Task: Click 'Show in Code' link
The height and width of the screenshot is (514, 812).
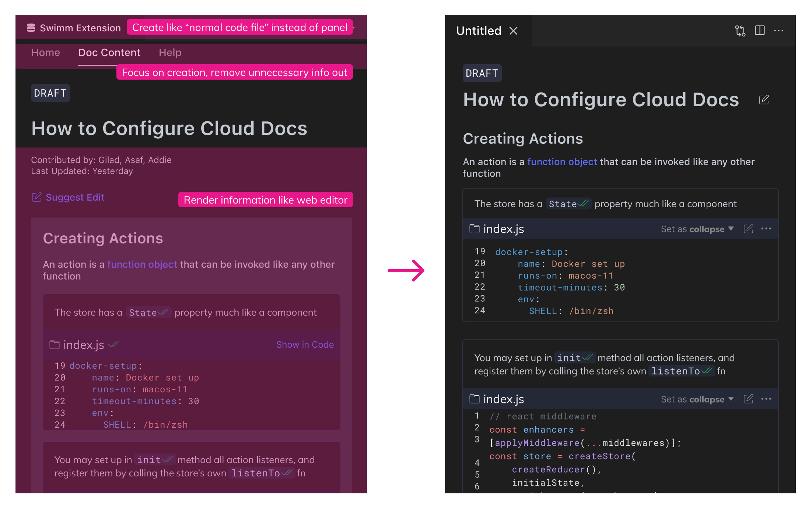Action: point(305,344)
